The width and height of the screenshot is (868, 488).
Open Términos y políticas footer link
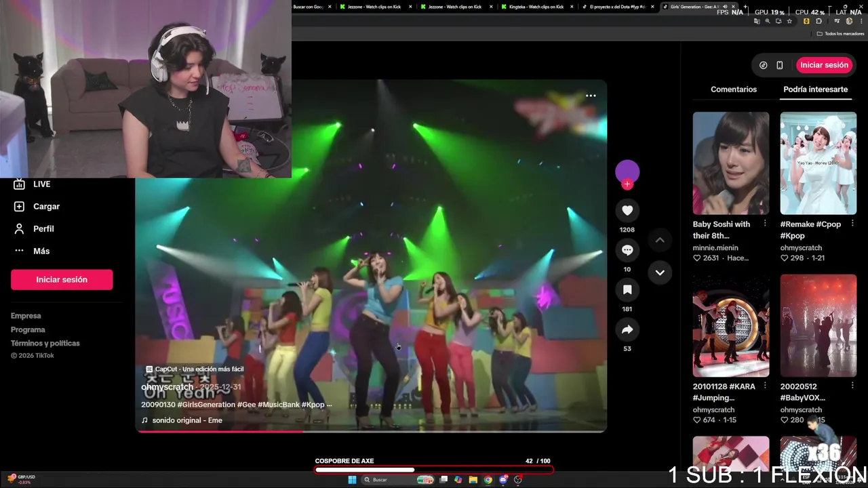click(45, 343)
